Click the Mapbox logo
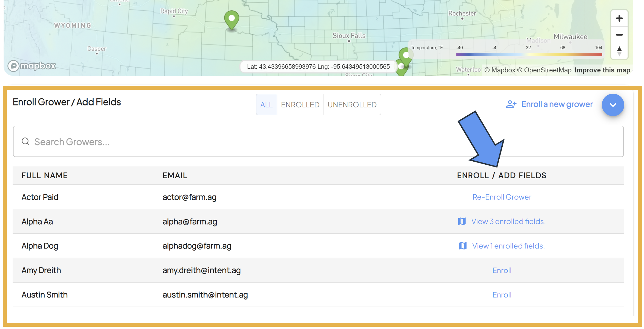644x329 pixels. pyautogui.click(x=32, y=66)
